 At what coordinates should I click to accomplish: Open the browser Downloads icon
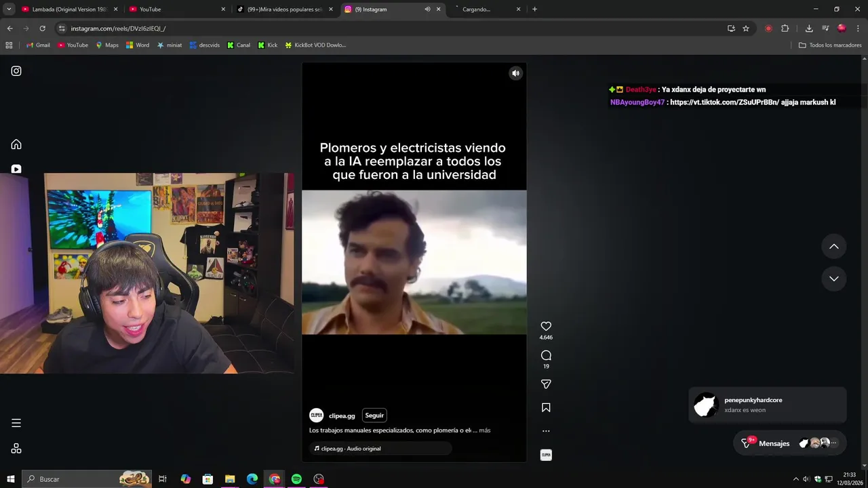click(809, 28)
